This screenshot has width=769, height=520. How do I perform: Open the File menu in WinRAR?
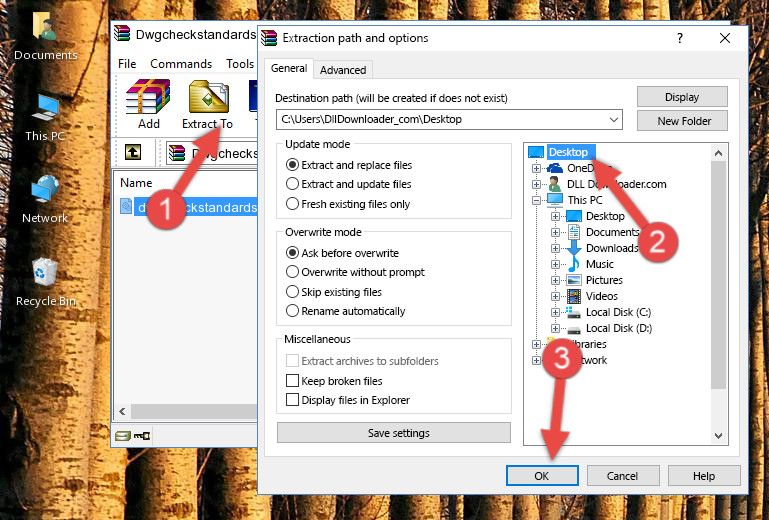coord(127,64)
